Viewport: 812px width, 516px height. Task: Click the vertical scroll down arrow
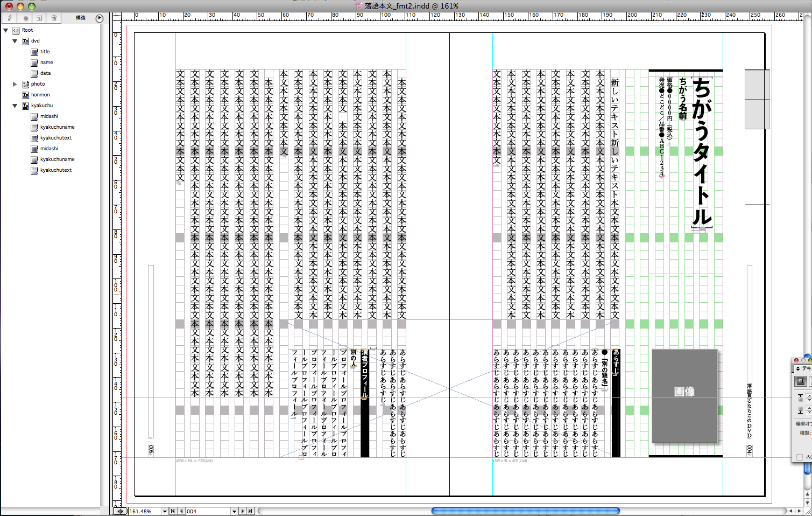tap(807, 503)
